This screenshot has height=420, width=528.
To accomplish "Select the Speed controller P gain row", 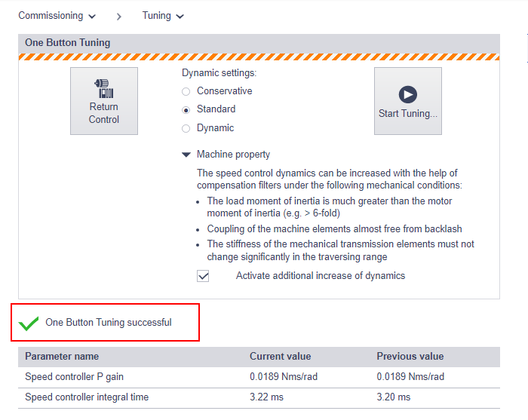I will (x=259, y=377).
